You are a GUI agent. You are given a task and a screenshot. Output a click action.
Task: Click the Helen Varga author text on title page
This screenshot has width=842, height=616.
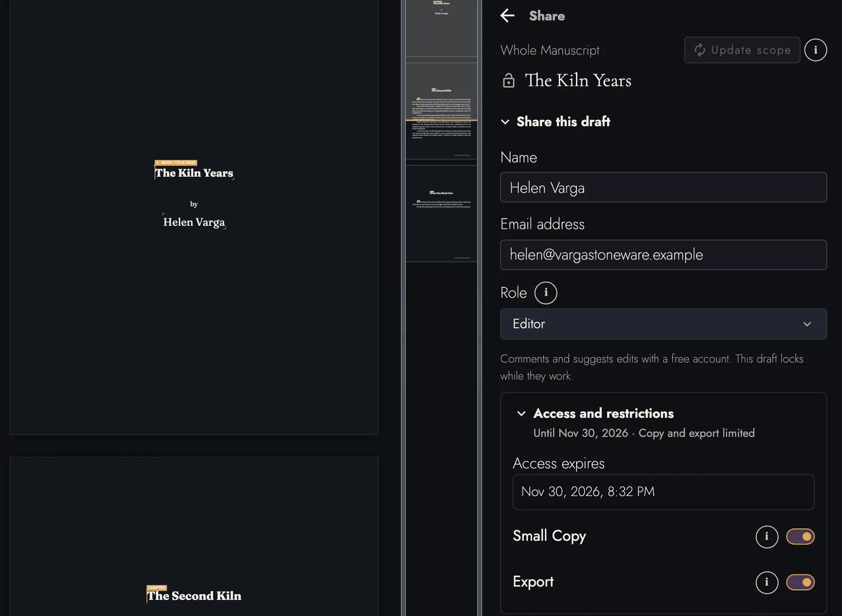point(194,222)
